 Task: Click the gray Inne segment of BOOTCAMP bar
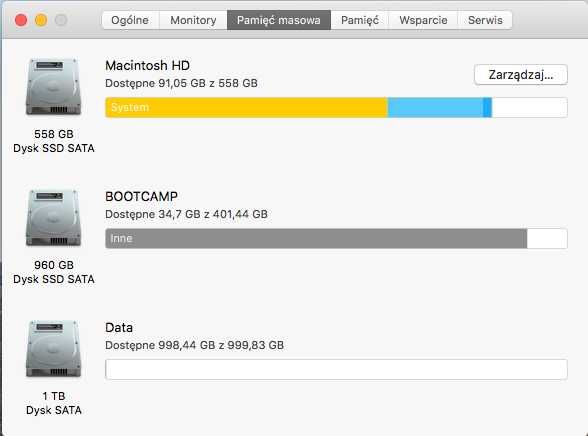pyautogui.click(x=316, y=238)
